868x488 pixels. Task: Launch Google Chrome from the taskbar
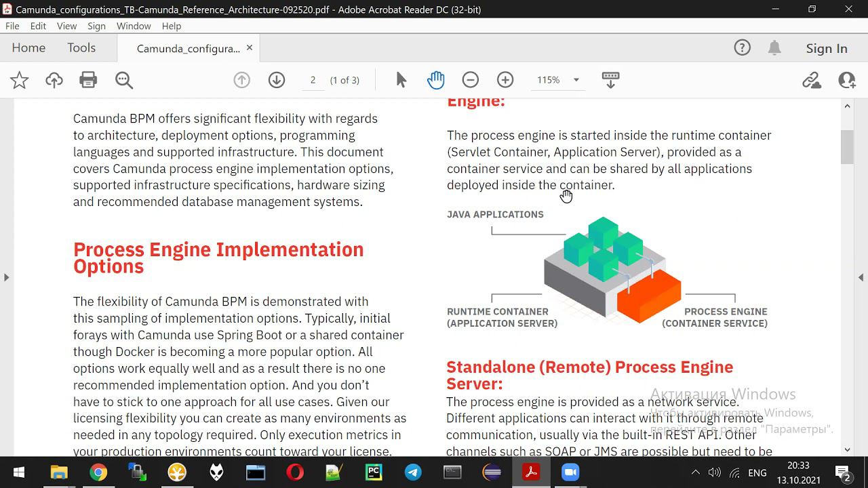[98, 472]
